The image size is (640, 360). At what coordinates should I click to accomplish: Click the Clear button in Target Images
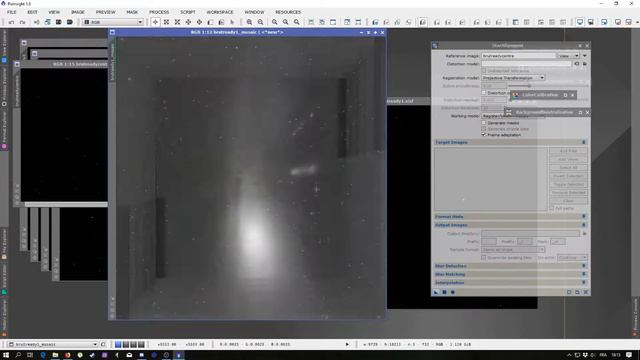569,201
